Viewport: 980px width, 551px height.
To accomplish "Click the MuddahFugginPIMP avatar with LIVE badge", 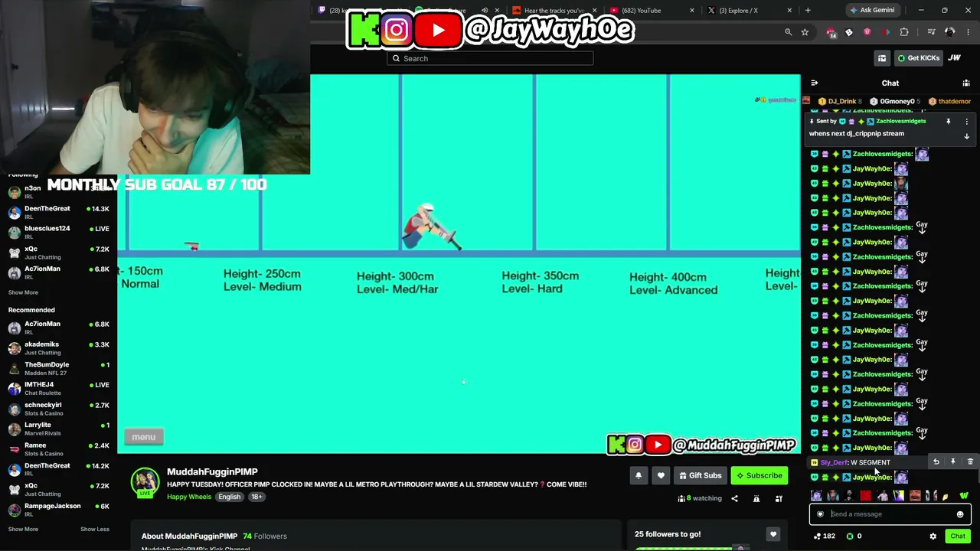I will 145,482.
